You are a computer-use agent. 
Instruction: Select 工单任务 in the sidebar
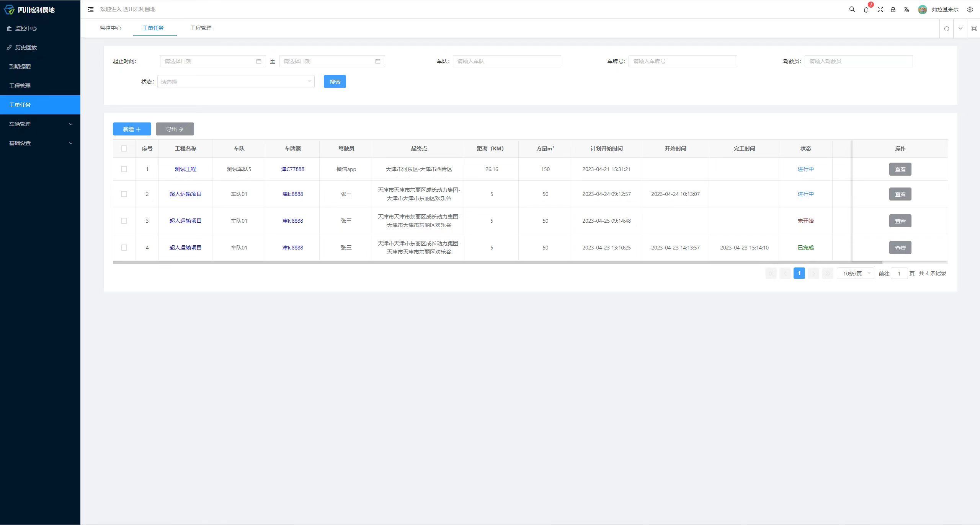click(x=40, y=105)
